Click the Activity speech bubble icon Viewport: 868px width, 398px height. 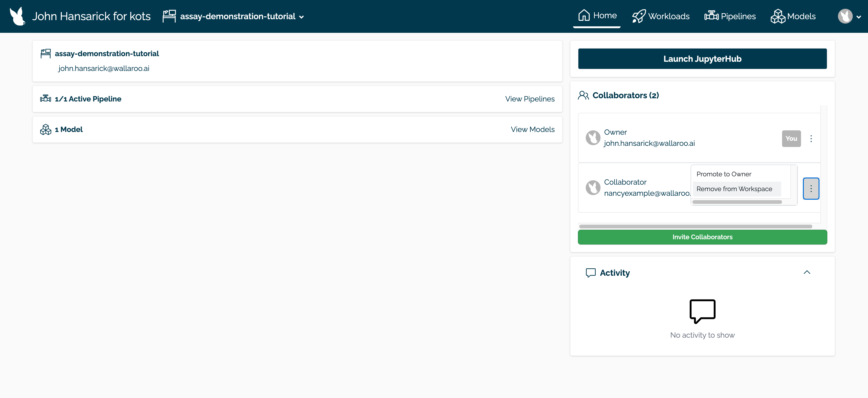[591, 272]
